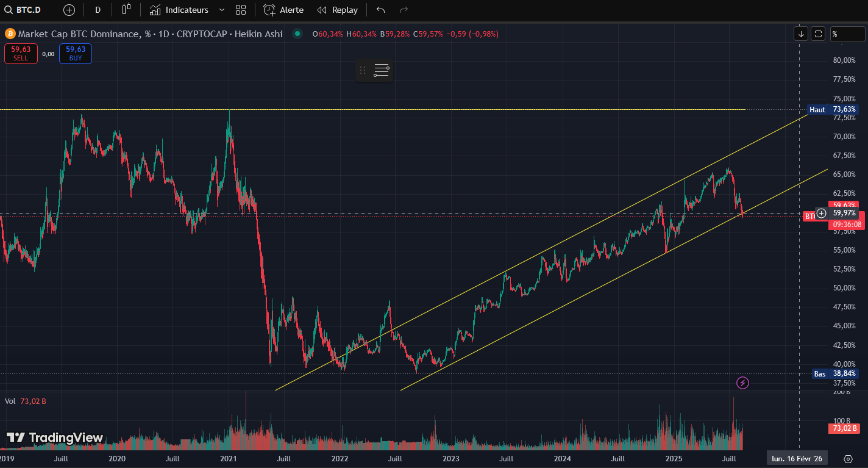Open the floating drawing toolbar settings icon
The image size is (868, 468).
coord(382,70)
